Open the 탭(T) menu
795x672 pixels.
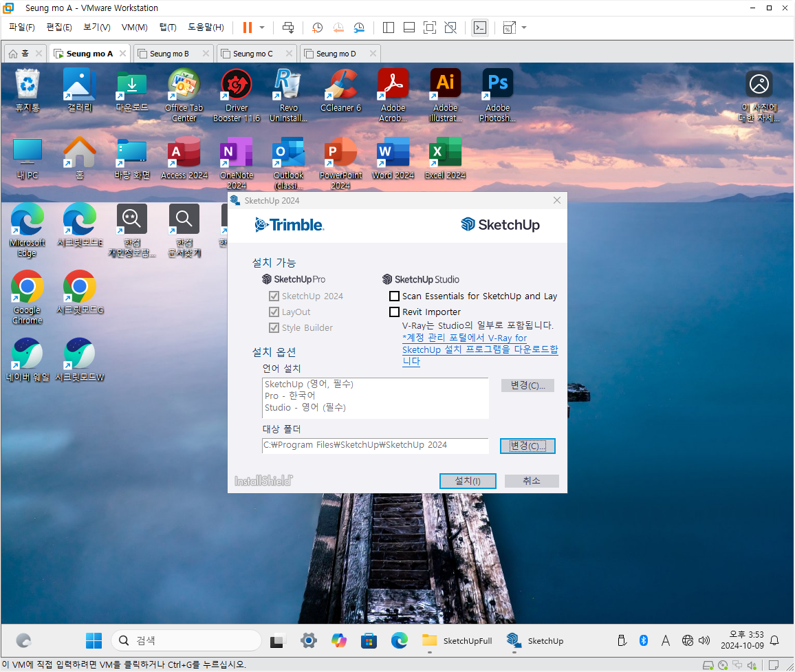168,28
